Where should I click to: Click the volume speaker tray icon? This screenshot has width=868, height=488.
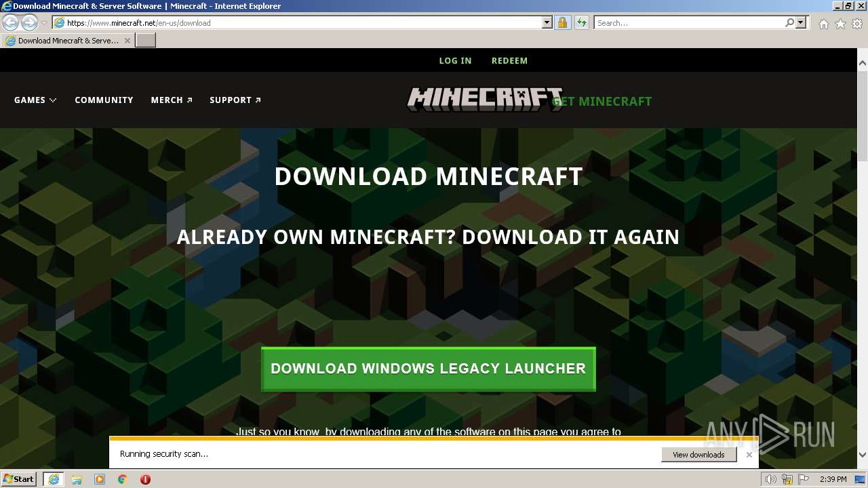pos(770,479)
